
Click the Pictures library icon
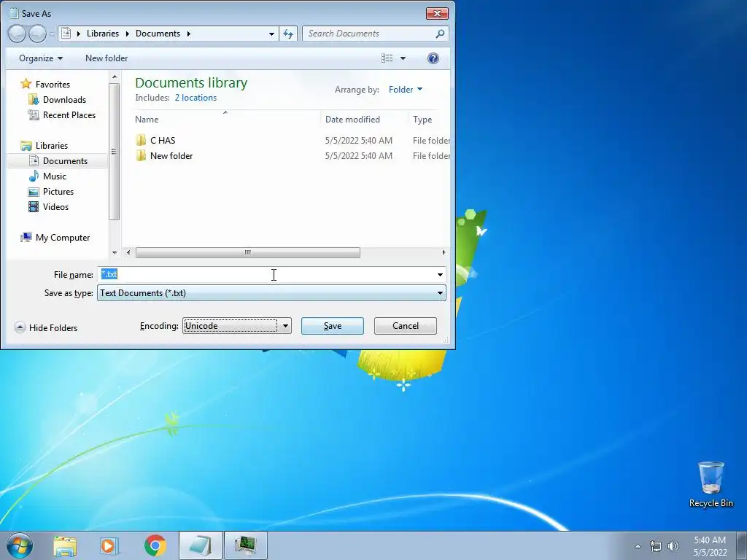[34, 192]
